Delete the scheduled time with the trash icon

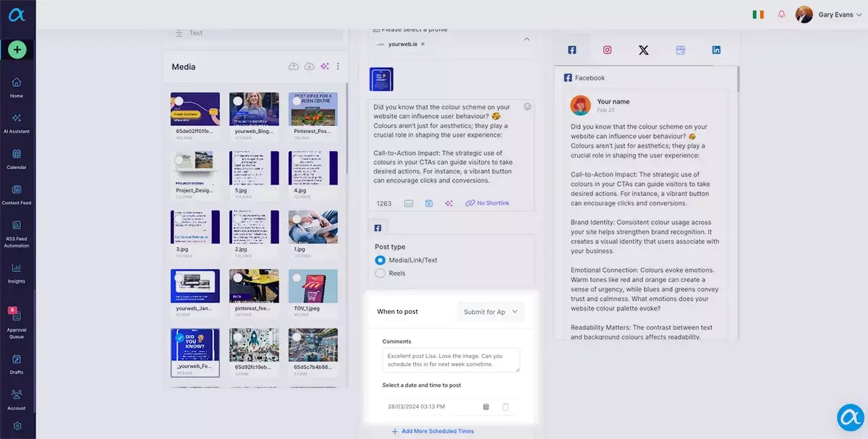(506, 407)
